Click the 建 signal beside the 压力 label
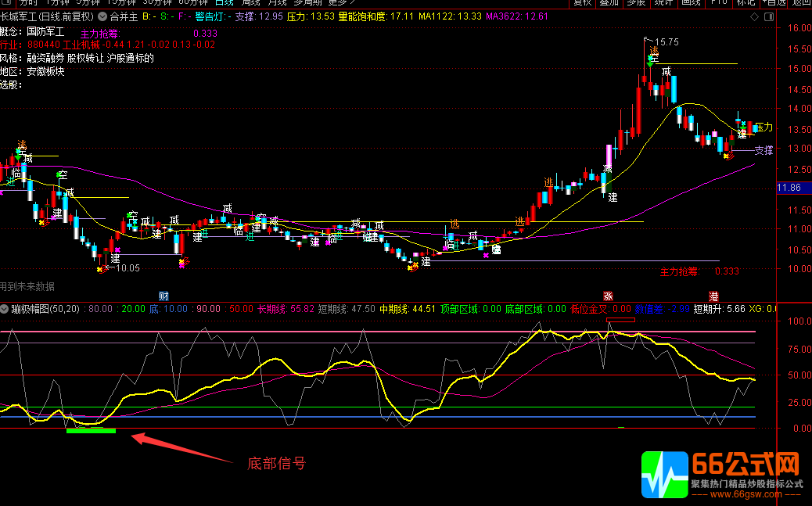This screenshot has height=506, width=812. pos(742,135)
